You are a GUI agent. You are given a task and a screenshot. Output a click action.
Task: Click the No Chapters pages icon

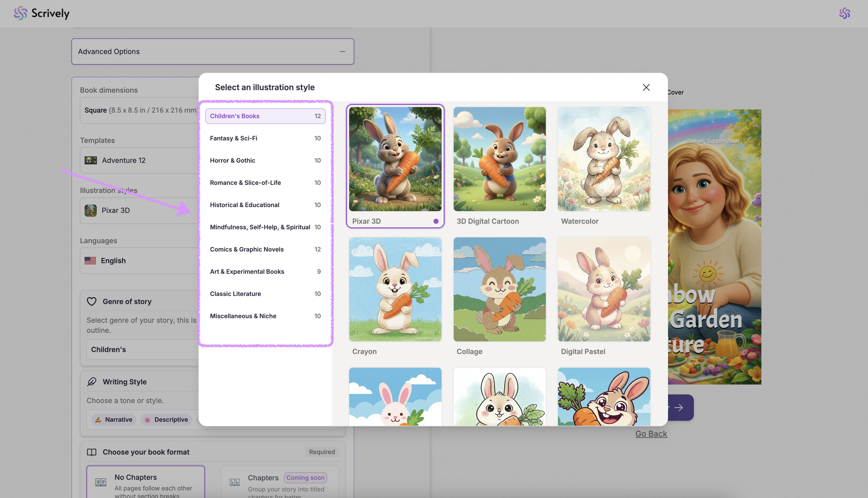[100, 482]
